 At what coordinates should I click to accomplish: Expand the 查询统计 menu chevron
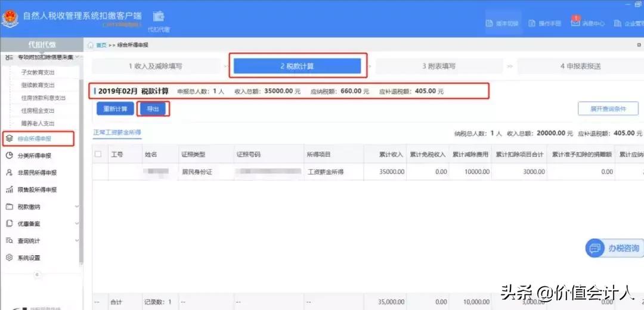[77, 241]
